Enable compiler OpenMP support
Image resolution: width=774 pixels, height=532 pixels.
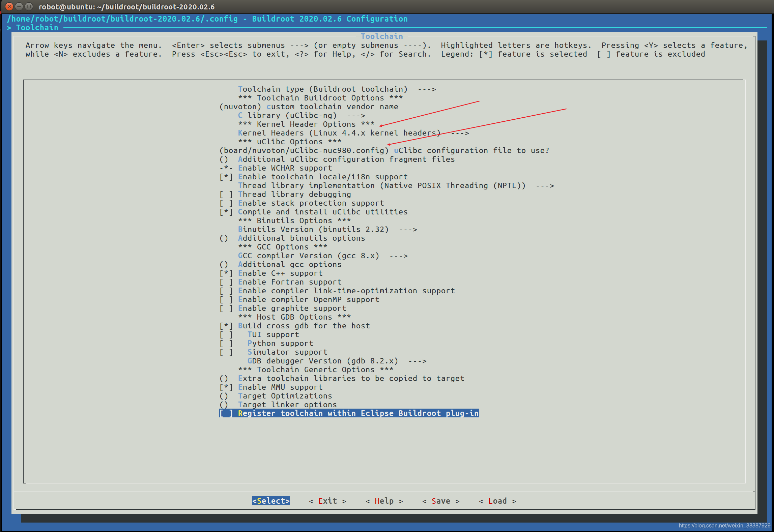tap(299, 299)
